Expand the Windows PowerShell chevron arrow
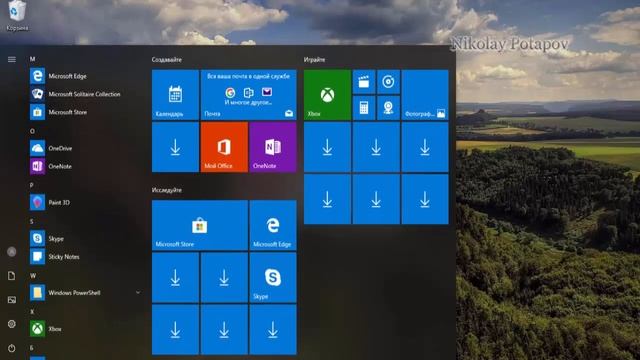This screenshot has width=640, height=360. coord(138,293)
